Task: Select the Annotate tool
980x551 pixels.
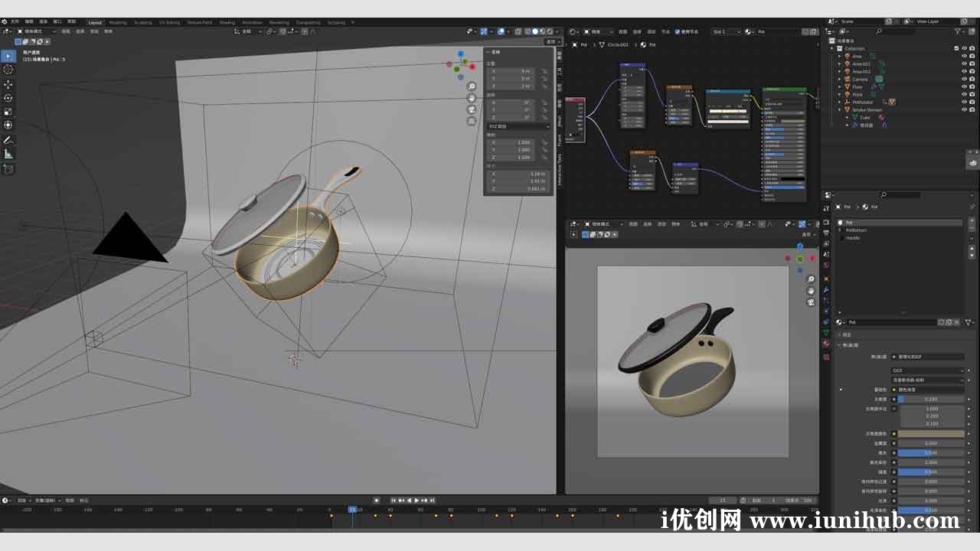Action: 8,140
